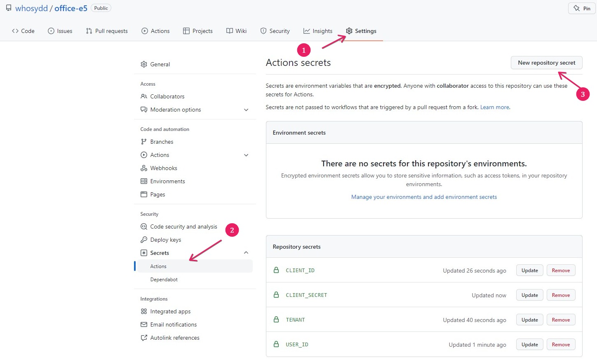Open the Code tab
Screen dimensions: 597x364
(23, 31)
